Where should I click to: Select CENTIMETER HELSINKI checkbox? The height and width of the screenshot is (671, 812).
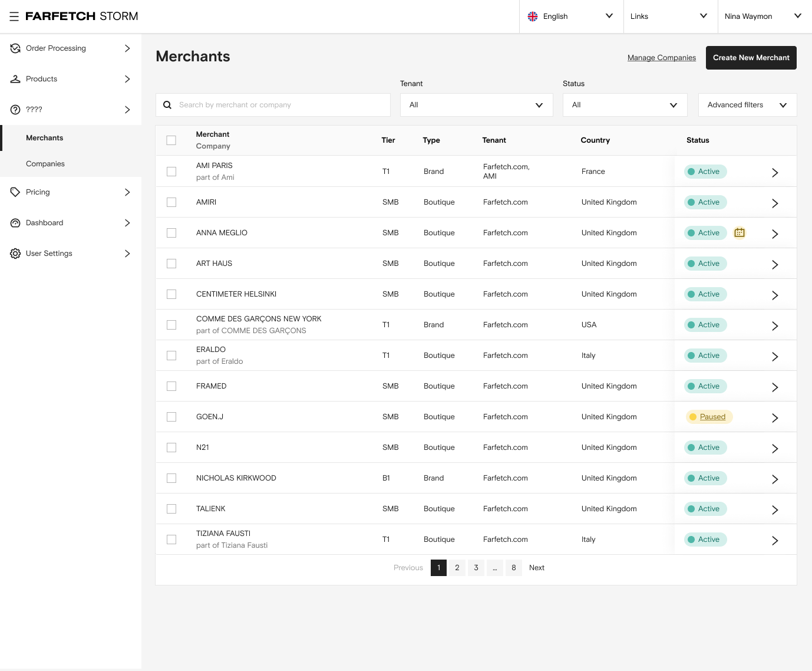171,294
